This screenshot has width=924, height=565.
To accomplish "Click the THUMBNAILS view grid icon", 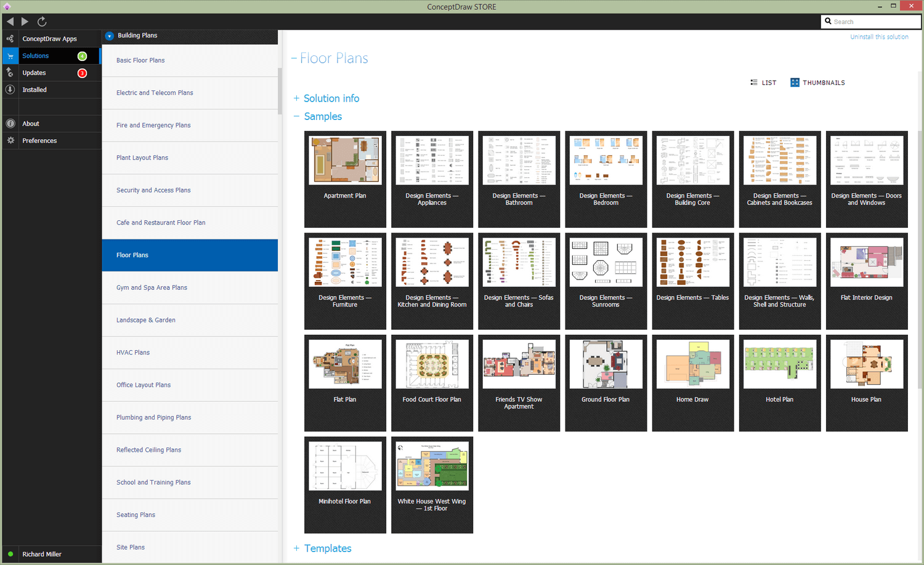I will pos(795,82).
